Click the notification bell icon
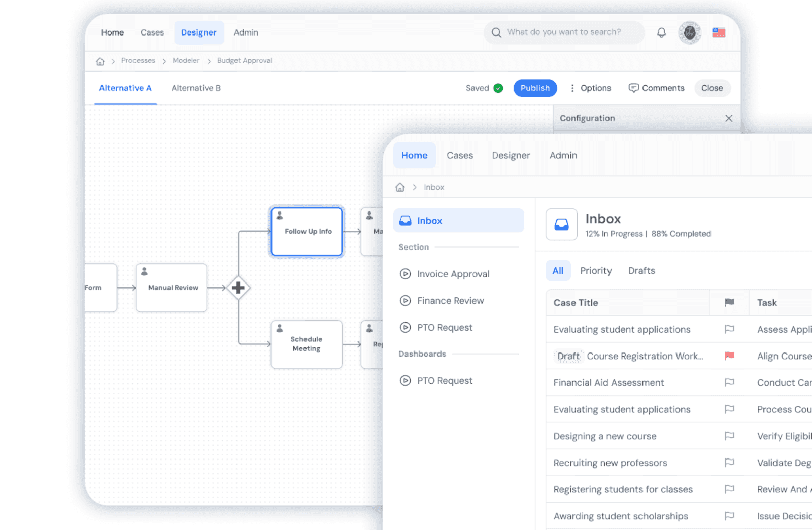812x530 pixels. pyautogui.click(x=661, y=32)
